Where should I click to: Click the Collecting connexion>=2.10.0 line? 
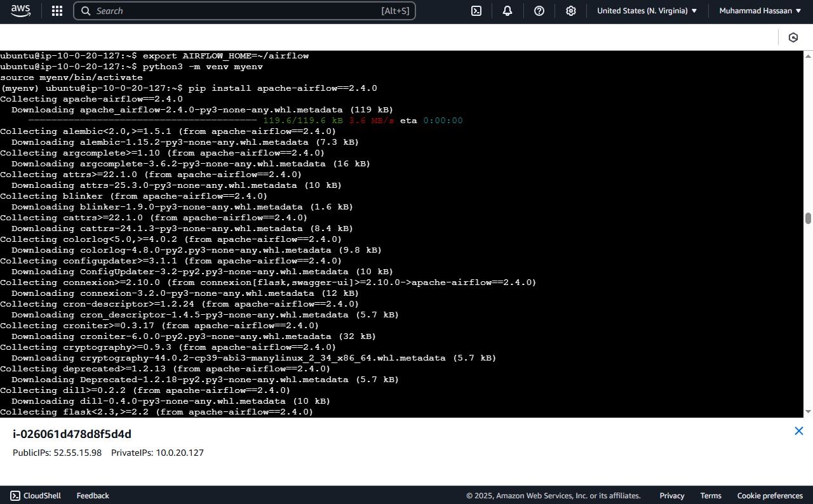[268, 282]
